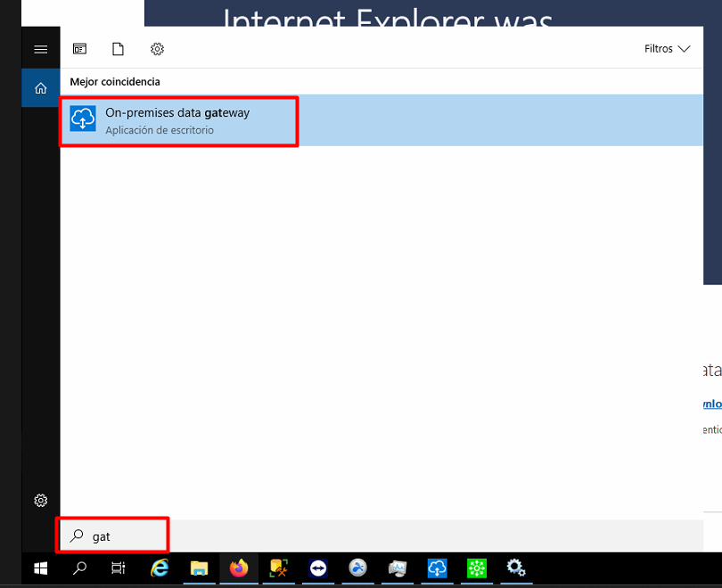The height and width of the screenshot is (588, 722).
Task: Open the data gateway cloud icon on taskbar
Action: pos(437,568)
